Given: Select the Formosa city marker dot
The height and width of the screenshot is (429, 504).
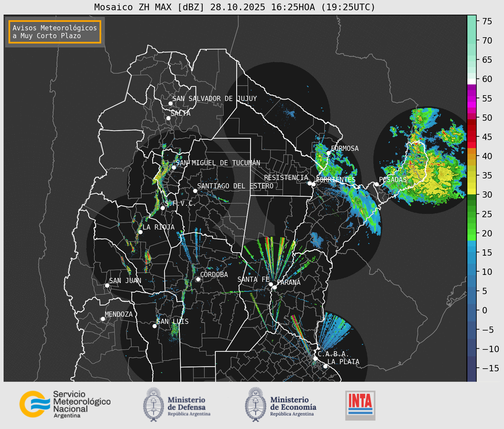Looking at the screenshot, I should point(328,153).
